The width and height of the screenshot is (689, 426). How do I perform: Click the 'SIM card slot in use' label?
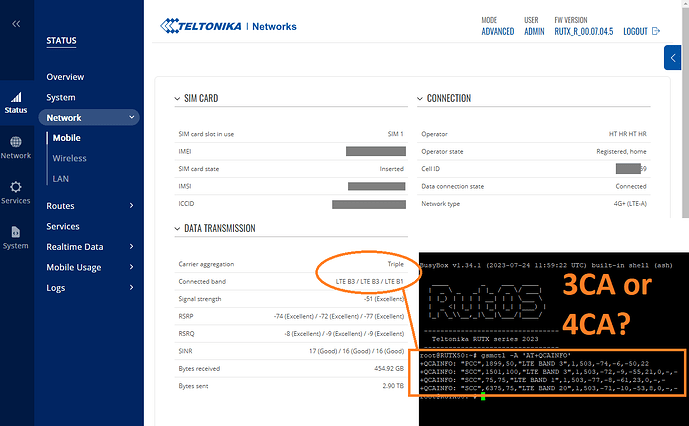click(206, 134)
